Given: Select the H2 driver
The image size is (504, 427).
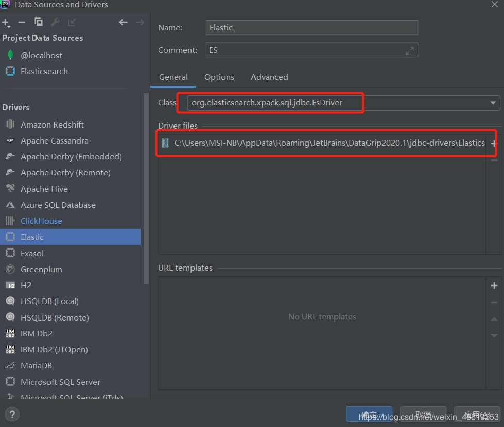Looking at the screenshot, I should tap(70, 286).
